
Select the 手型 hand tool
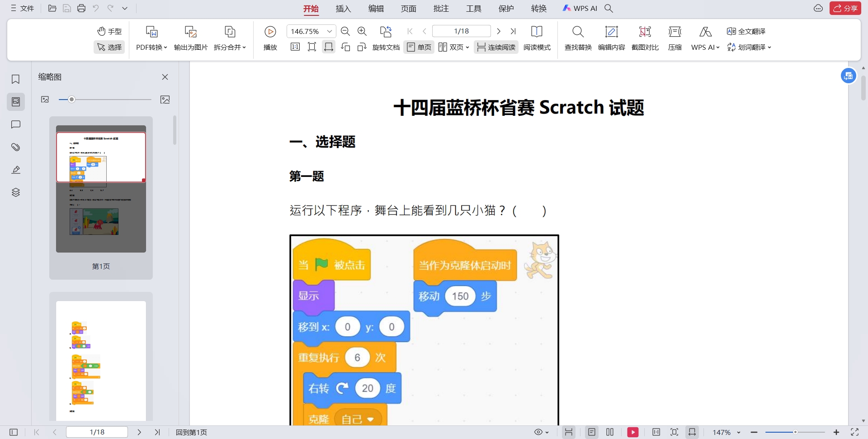tap(109, 31)
